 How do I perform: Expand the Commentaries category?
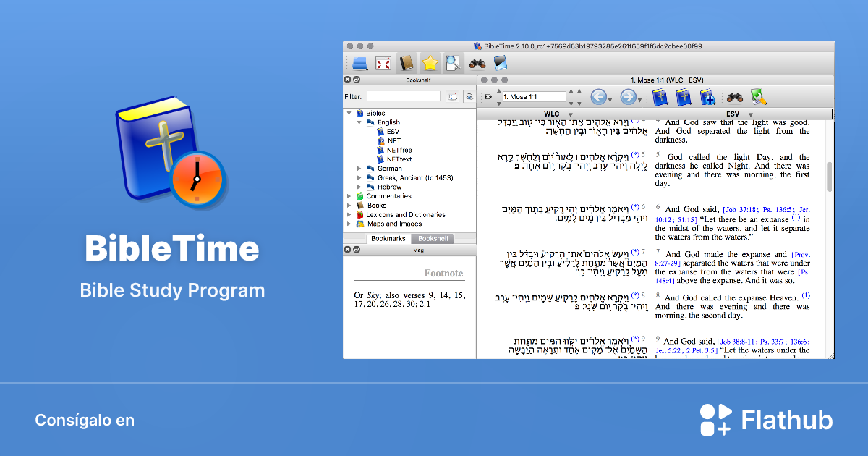[350, 195]
